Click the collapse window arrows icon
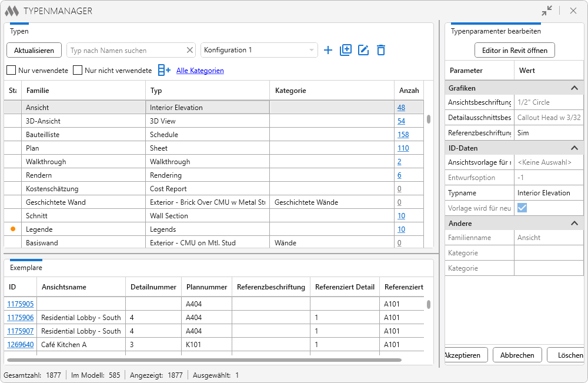This screenshot has width=588, height=383. [x=547, y=11]
